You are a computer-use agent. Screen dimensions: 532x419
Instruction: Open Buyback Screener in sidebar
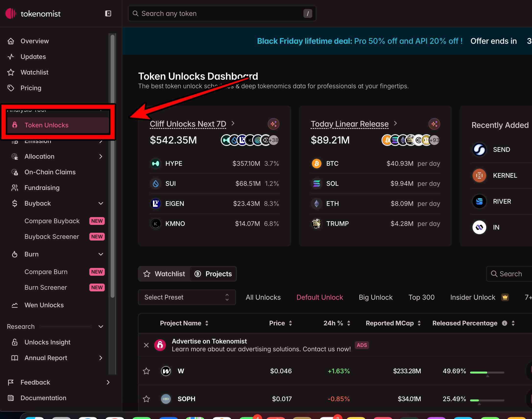click(52, 236)
